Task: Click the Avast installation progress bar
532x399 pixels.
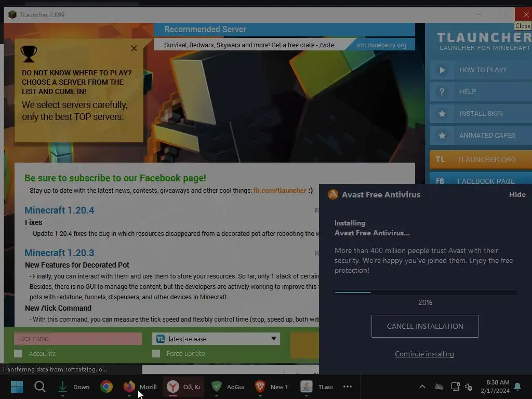Action: coord(425,292)
